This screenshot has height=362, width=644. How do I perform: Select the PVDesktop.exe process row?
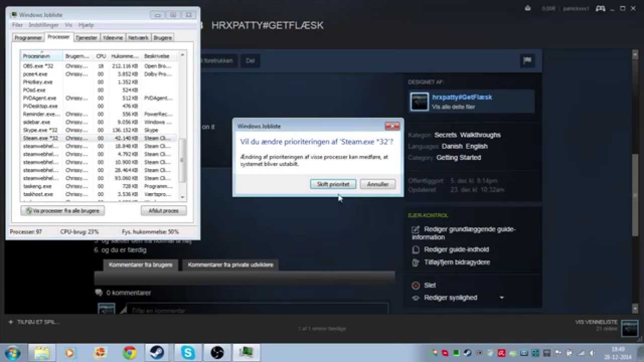[x=99, y=106]
